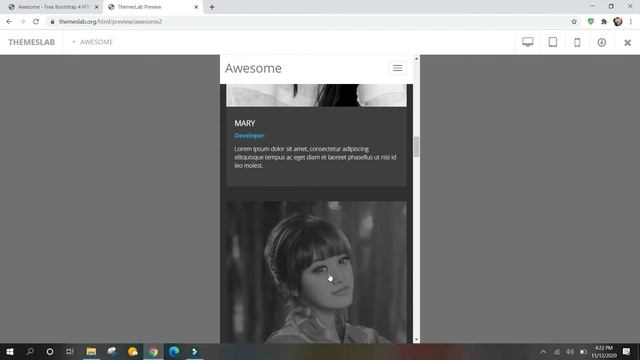Open File Explorer from taskbar
The width and height of the screenshot is (640, 360).
(x=91, y=351)
